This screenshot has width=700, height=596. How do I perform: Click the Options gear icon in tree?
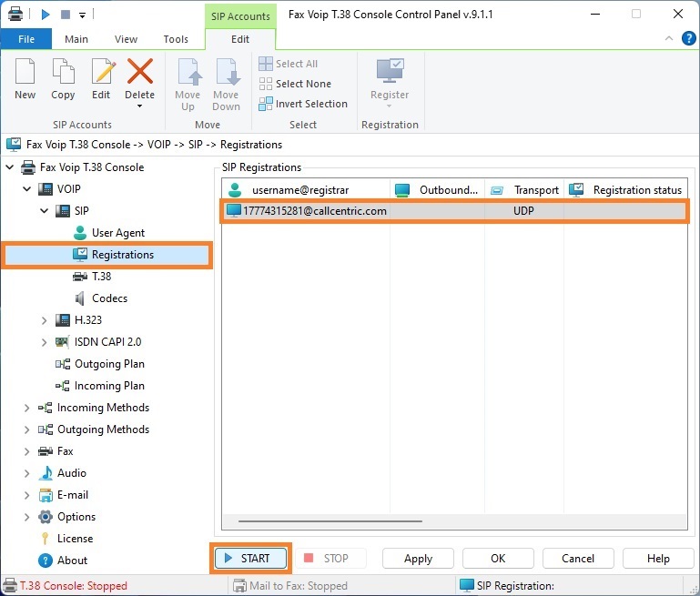point(46,517)
